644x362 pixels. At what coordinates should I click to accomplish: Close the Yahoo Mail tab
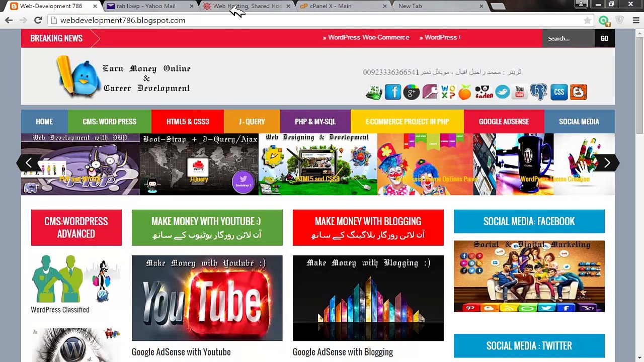click(192, 6)
